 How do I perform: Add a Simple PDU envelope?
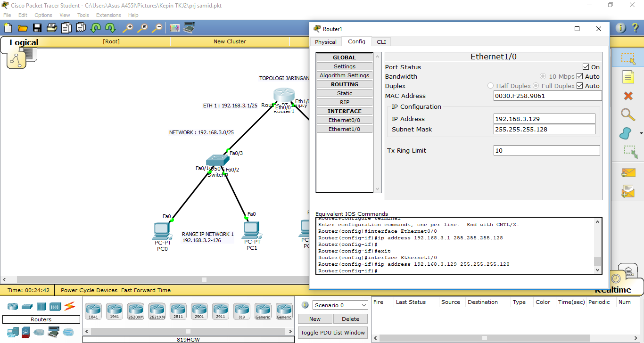pyautogui.click(x=628, y=173)
